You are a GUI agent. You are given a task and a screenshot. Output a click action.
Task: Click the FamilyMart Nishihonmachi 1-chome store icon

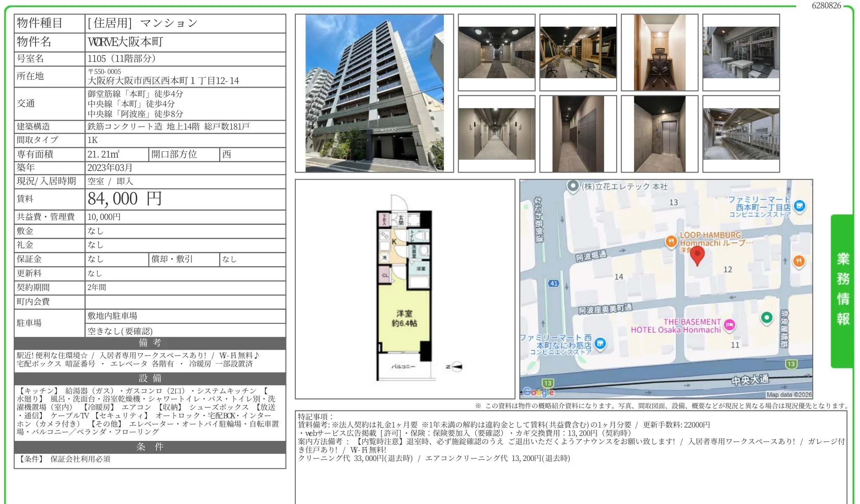(799, 206)
